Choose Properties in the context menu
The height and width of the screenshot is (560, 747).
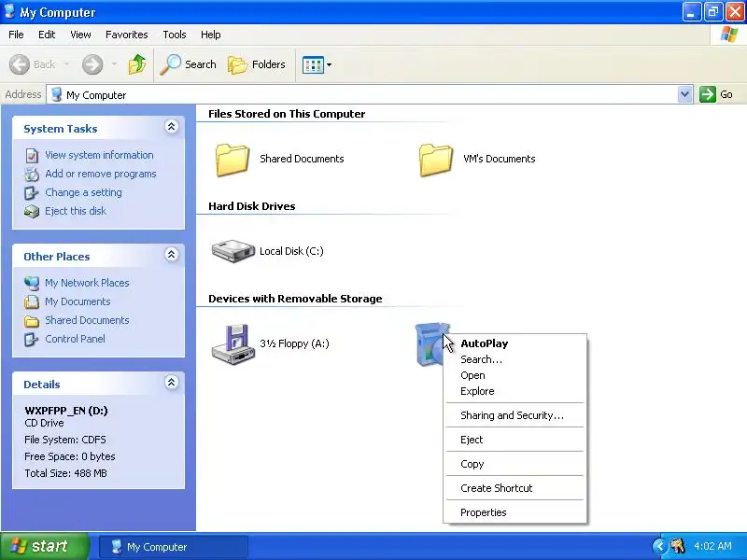tap(515, 512)
